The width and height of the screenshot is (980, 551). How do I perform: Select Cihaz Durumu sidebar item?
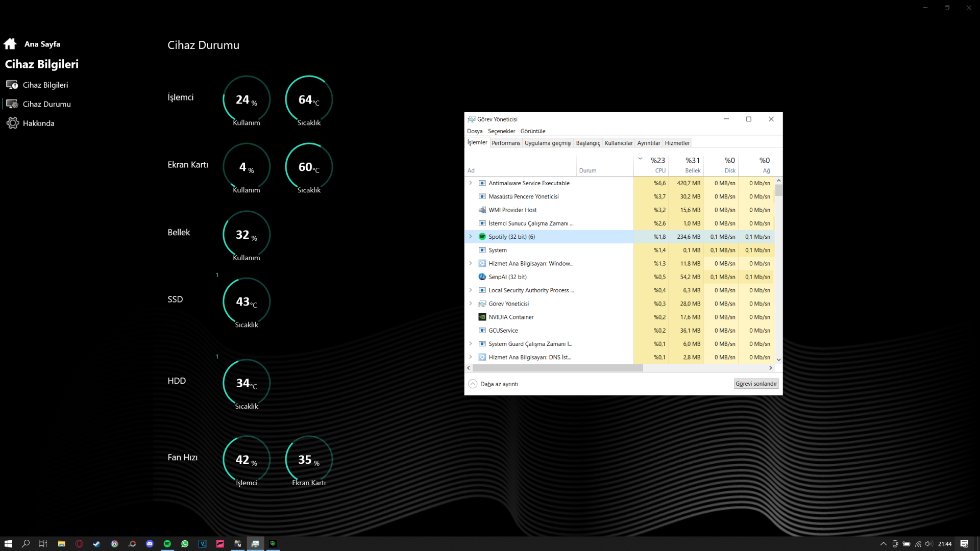[x=46, y=104]
